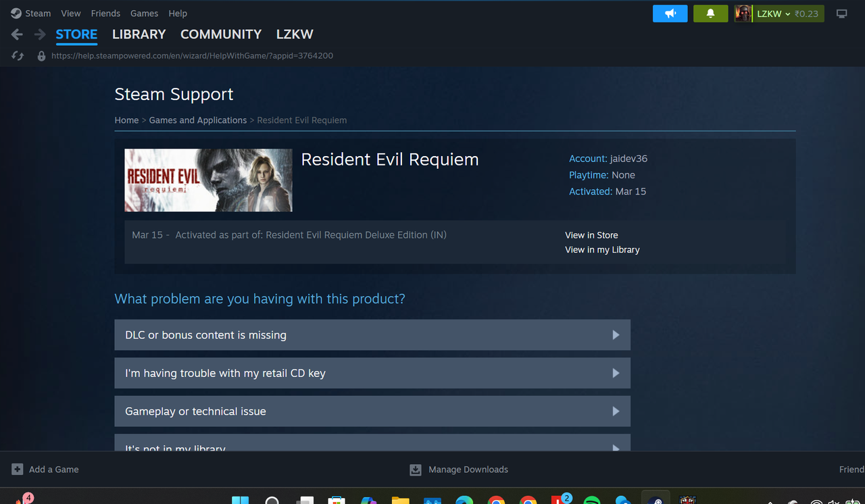The width and height of the screenshot is (865, 504).
Task: Enter Big Picture mode via the monitor icon
Action: (x=841, y=14)
